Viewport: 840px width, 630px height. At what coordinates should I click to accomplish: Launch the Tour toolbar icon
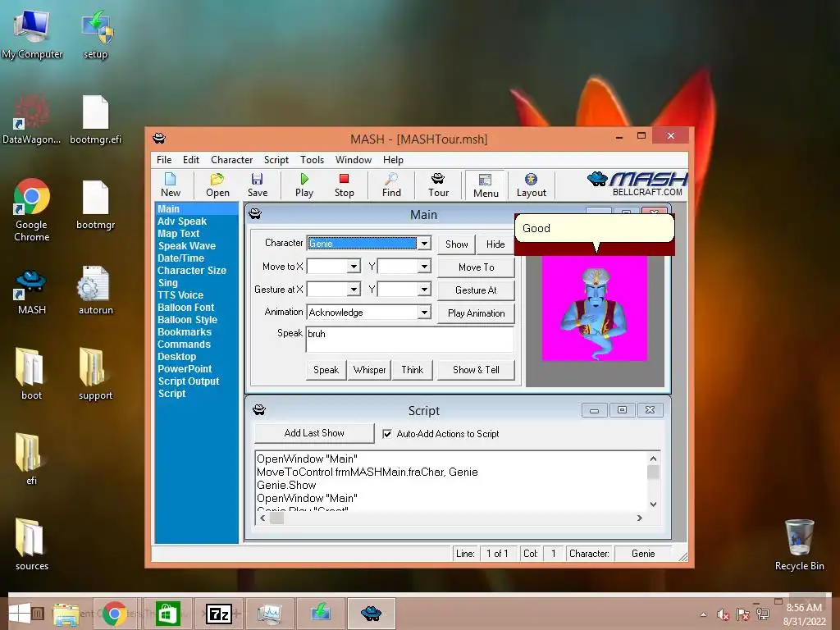[438, 185]
